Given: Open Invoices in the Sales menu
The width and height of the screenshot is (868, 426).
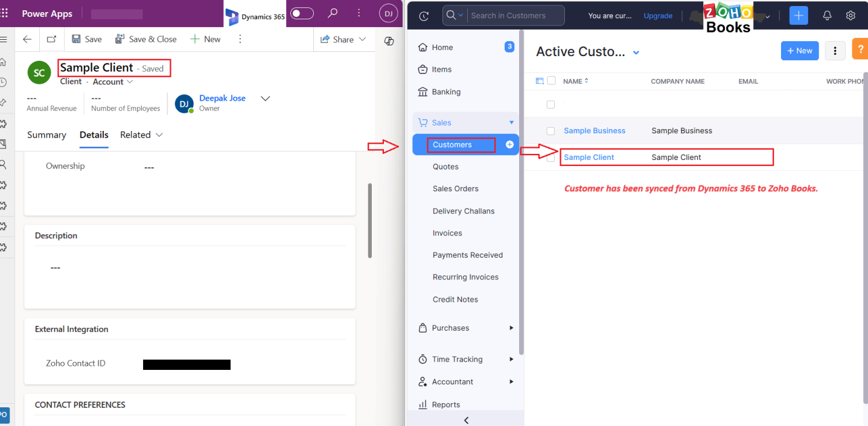Looking at the screenshot, I should (447, 233).
